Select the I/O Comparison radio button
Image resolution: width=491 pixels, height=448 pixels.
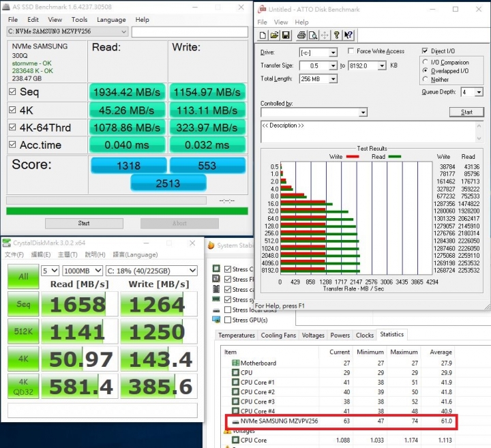pyautogui.click(x=426, y=63)
